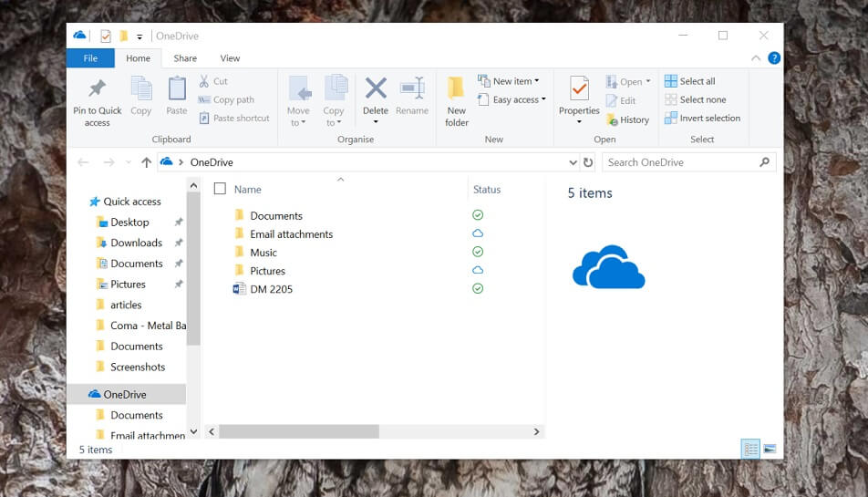Click the Delete red X icon
This screenshot has height=497, width=868.
[x=376, y=88]
